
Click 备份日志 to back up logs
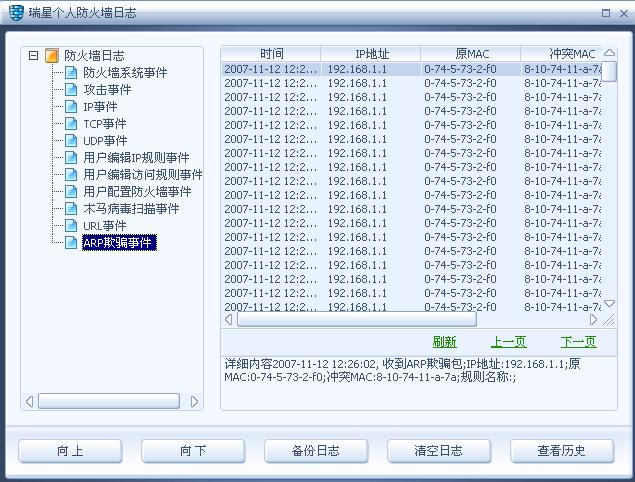316,451
